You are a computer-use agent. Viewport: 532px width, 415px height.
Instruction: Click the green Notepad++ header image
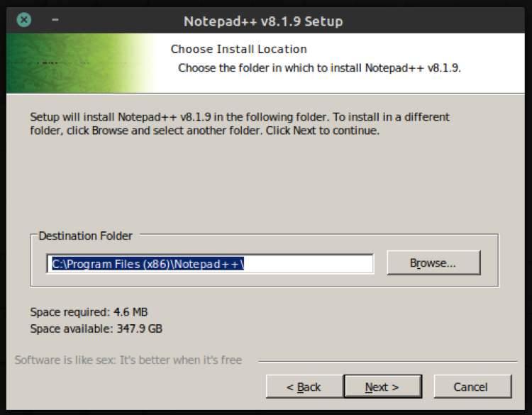78,64
